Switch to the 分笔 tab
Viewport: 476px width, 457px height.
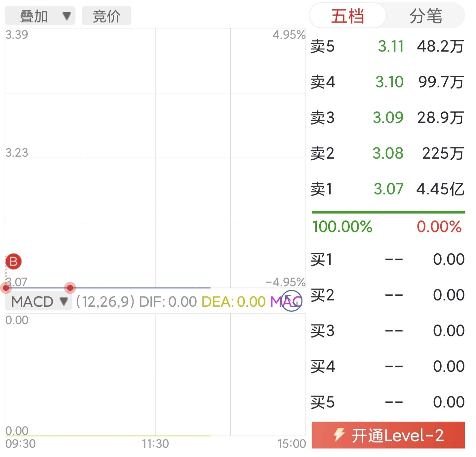tap(425, 16)
